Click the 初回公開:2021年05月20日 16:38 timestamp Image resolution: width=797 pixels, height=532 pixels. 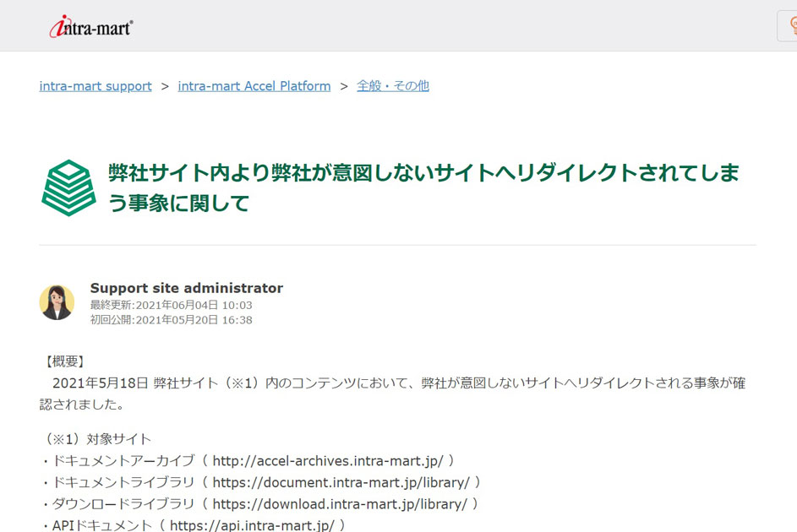172,320
